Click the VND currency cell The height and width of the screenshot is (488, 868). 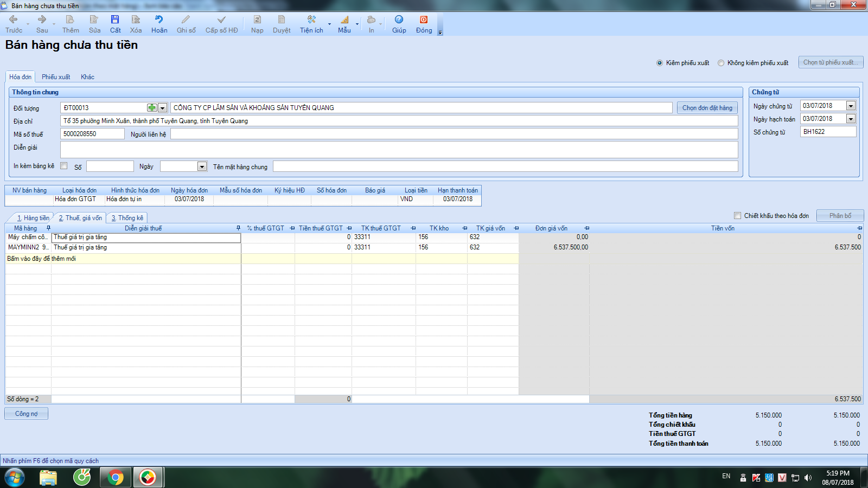tap(415, 199)
